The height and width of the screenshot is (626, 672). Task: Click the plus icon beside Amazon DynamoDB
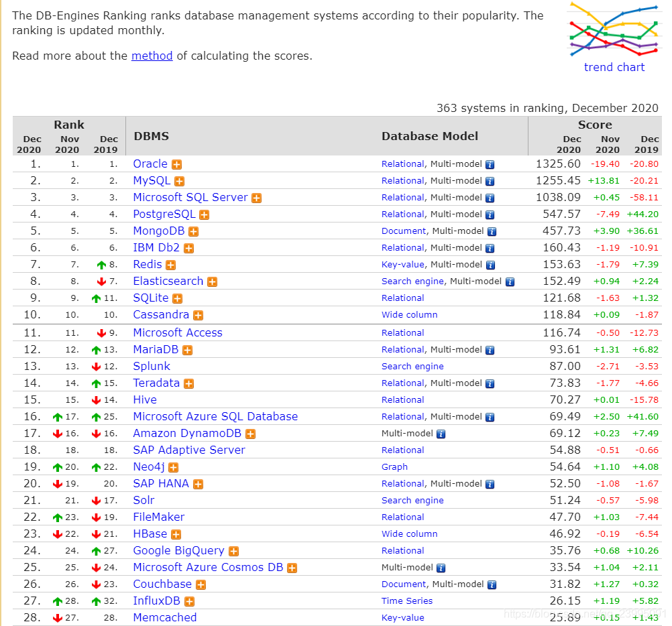tap(250, 434)
